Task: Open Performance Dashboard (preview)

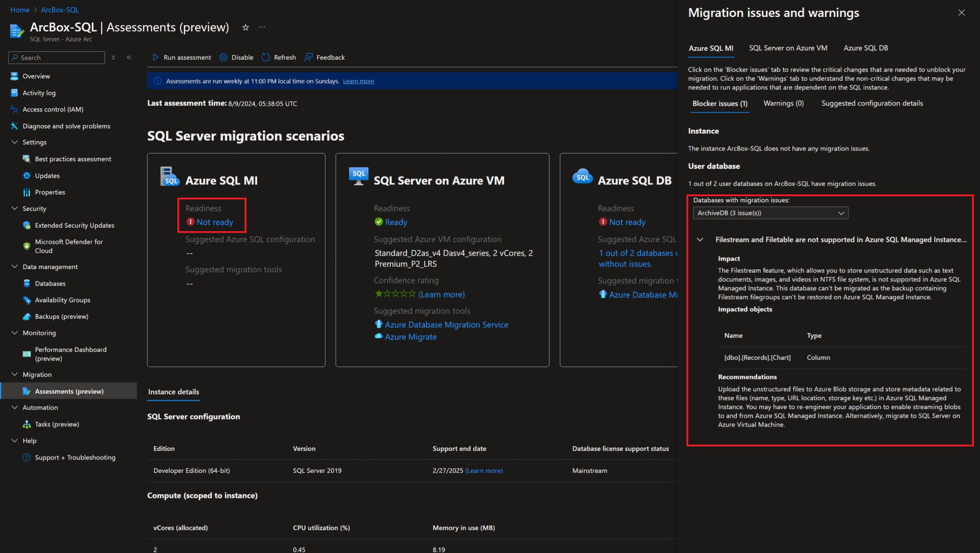Action: click(x=71, y=354)
